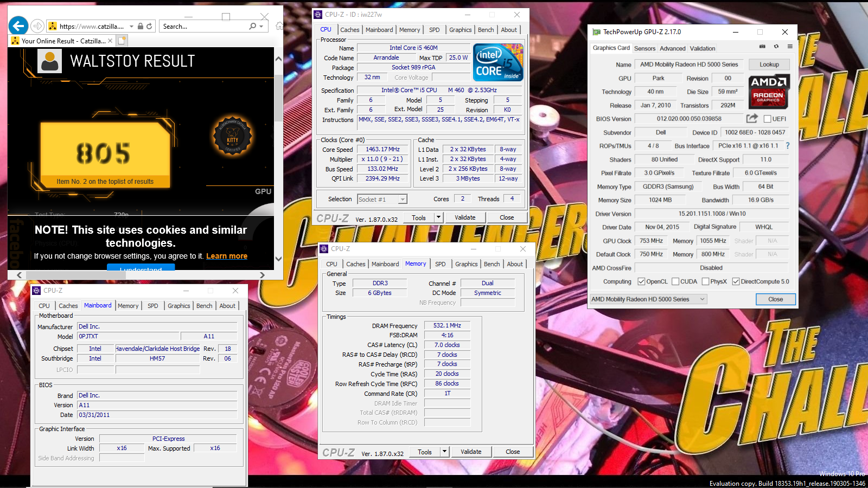This screenshot has width=868, height=488.
Task: Open the GPU-Z hamburger menu
Action: [x=790, y=47]
